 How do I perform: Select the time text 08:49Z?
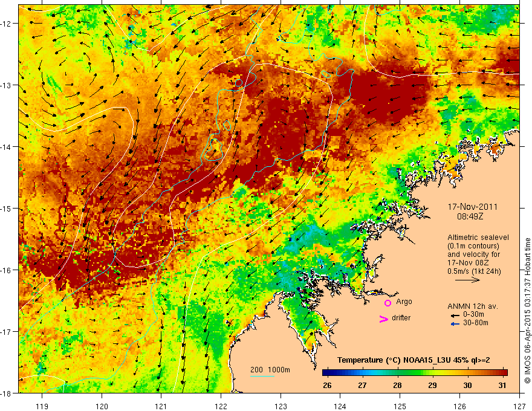[x=470, y=216]
